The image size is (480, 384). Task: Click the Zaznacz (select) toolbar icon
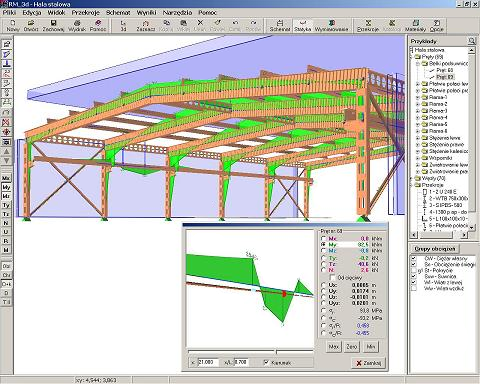click(x=146, y=25)
